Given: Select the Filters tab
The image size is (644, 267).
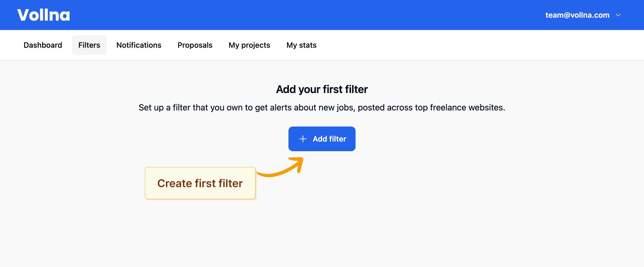Looking at the screenshot, I should click(x=89, y=45).
